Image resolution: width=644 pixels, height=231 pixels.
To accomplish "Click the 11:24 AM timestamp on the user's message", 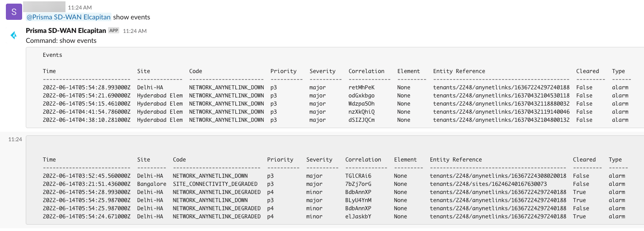I will [79, 8].
